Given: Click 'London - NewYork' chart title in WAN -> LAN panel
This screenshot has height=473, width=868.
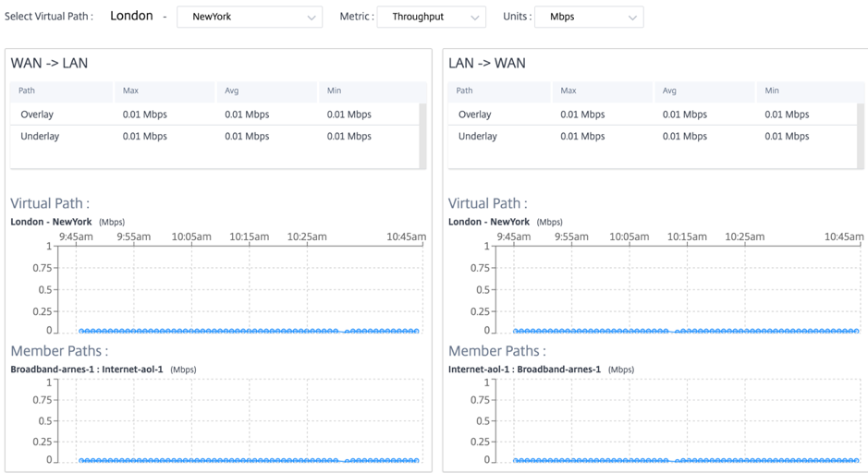Looking at the screenshot, I should (51, 222).
